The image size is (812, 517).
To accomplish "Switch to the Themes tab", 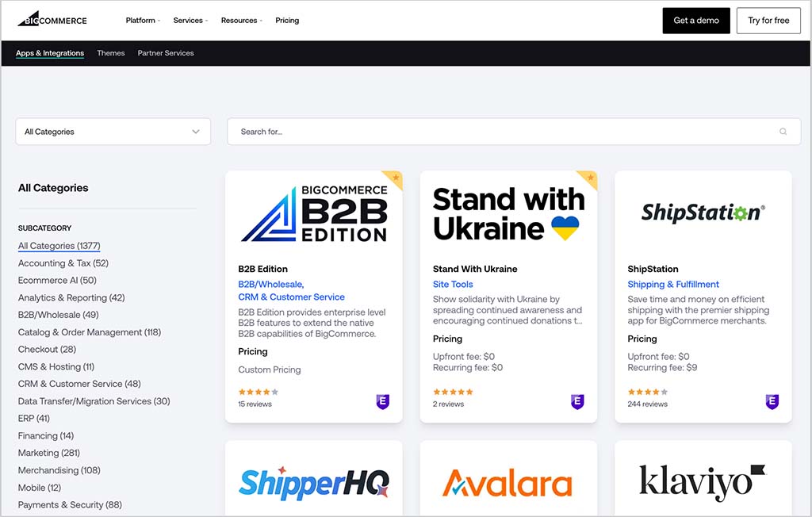I will (111, 53).
